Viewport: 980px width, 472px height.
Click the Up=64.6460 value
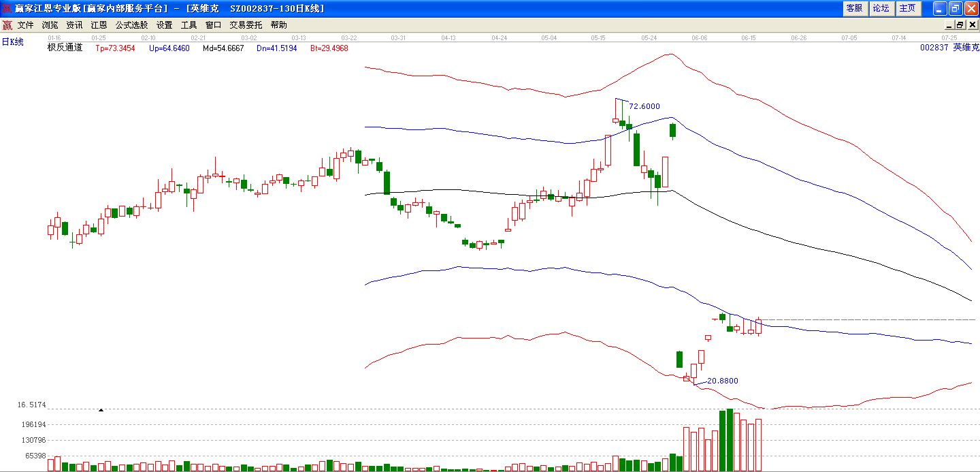point(169,48)
